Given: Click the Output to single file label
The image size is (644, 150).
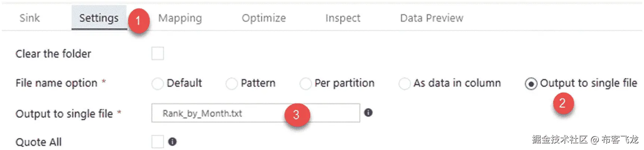Looking at the screenshot, I should coord(64,114).
